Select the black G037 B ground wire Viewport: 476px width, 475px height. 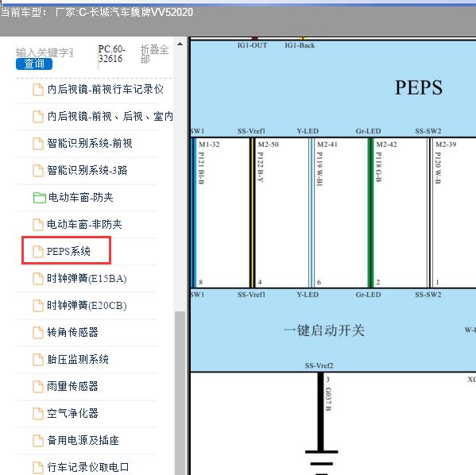click(320, 411)
